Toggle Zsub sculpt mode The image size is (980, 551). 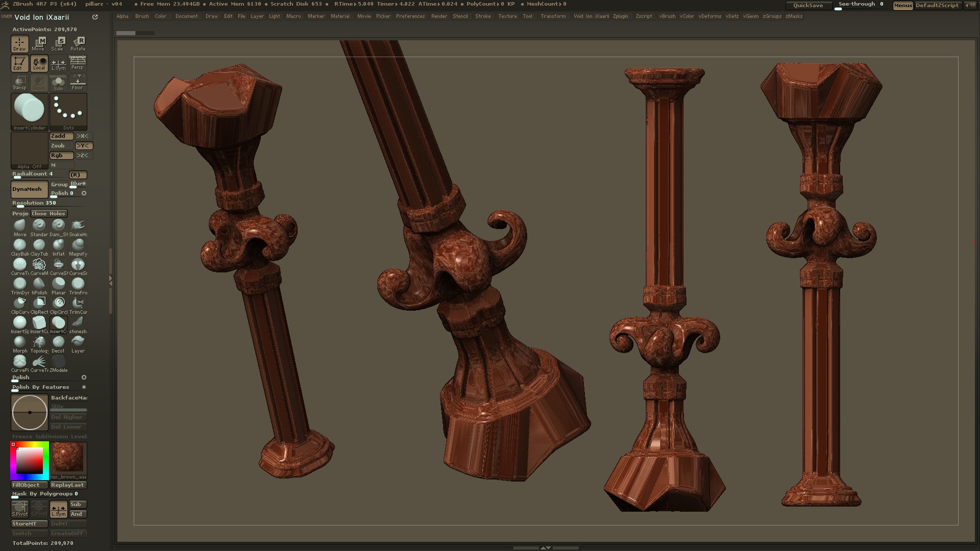pos(61,146)
